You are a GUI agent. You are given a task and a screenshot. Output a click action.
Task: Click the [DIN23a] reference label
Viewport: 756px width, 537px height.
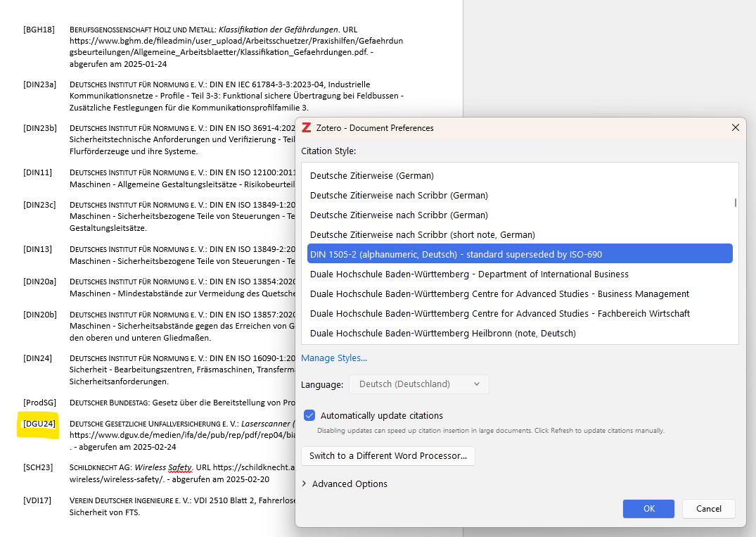click(39, 84)
